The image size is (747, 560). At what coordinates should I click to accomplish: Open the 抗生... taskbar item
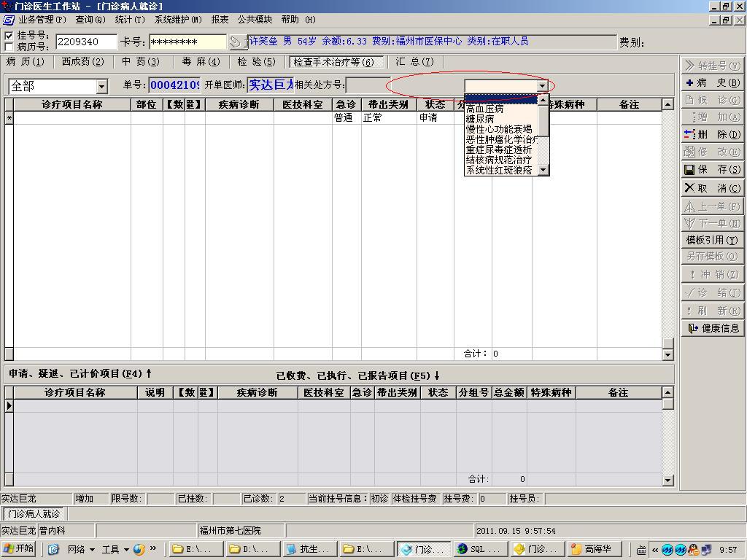click(309, 549)
